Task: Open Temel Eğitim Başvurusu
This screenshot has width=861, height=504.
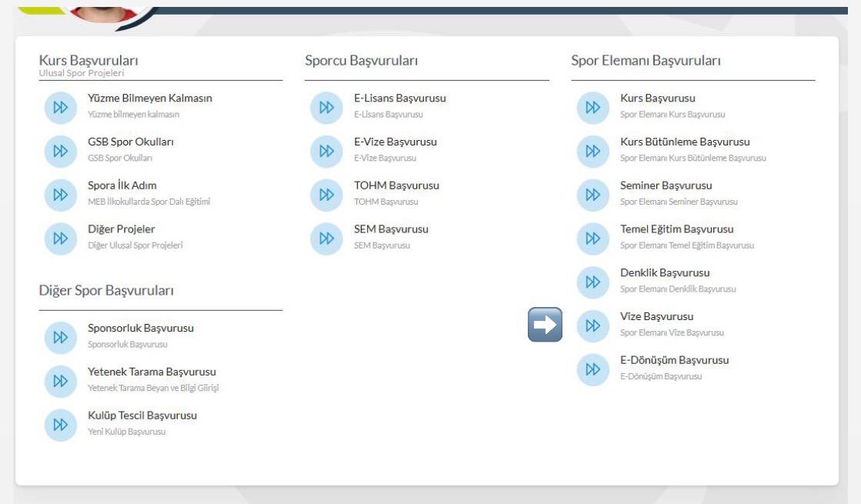Action: pyautogui.click(x=676, y=229)
